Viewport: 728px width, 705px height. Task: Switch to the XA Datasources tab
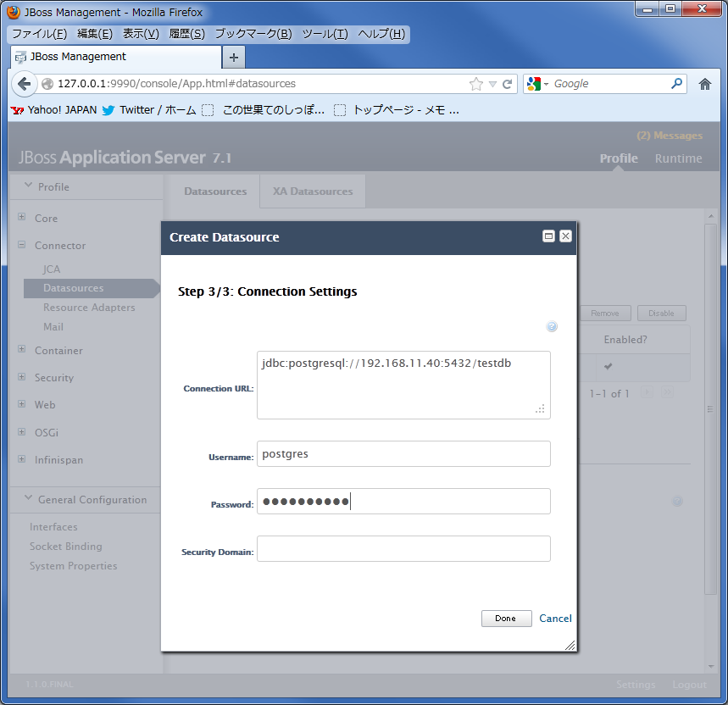click(313, 192)
